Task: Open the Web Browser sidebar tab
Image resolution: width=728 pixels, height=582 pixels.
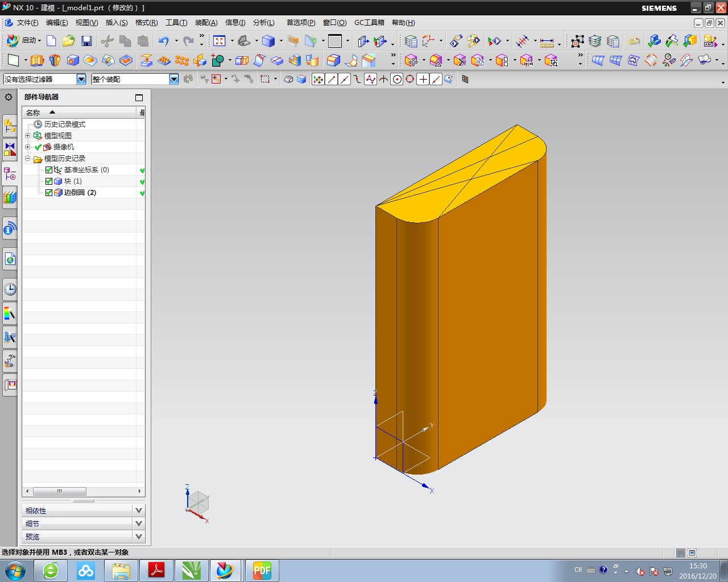Action: [10, 259]
